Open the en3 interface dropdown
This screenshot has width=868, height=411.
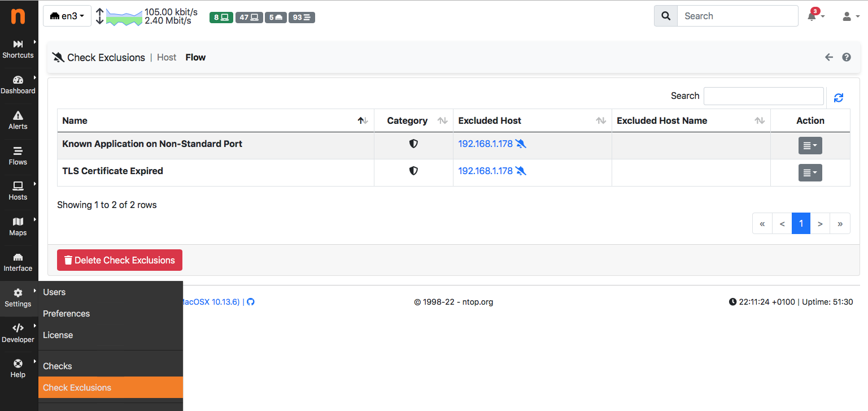pyautogui.click(x=67, y=16)
